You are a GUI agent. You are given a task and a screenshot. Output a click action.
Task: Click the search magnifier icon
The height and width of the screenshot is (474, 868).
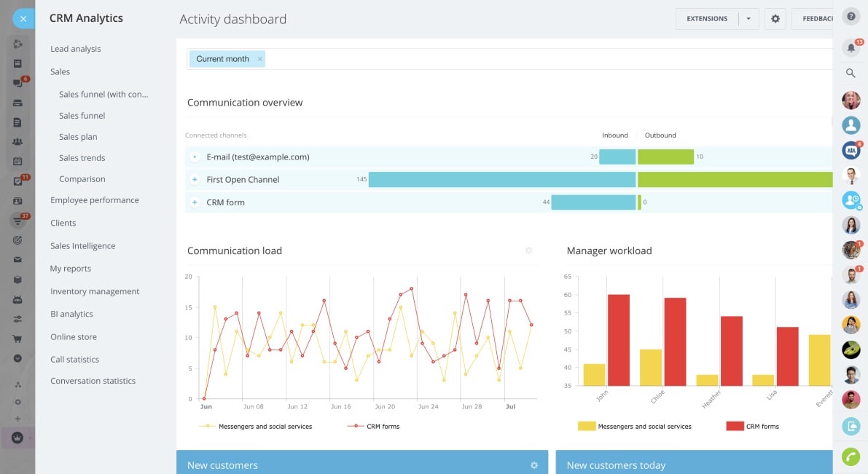tap(851, 74)
